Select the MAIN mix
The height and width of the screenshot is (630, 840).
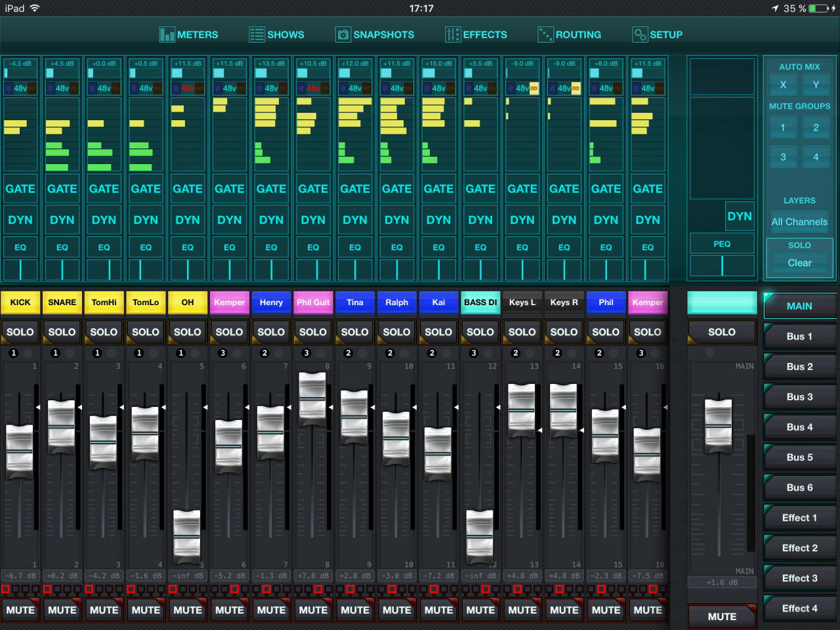click(799, 306)
